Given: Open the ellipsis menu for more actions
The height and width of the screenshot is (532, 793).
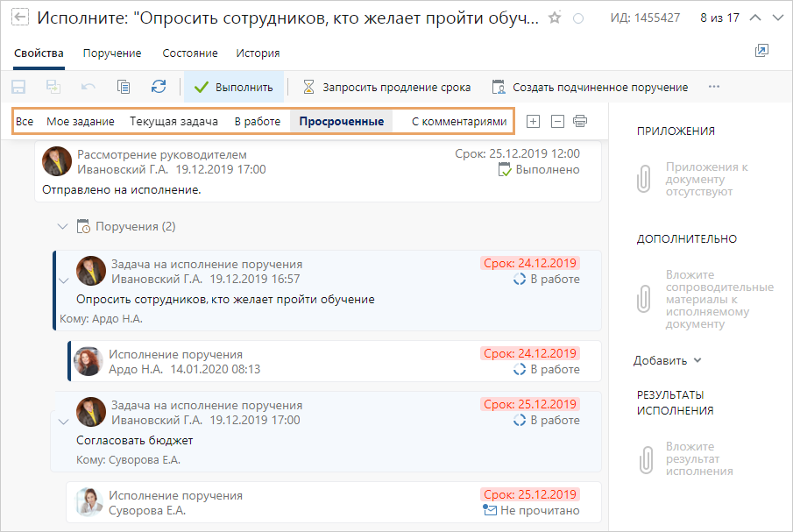Looking at the screenshot, I should tap(713, 86).
